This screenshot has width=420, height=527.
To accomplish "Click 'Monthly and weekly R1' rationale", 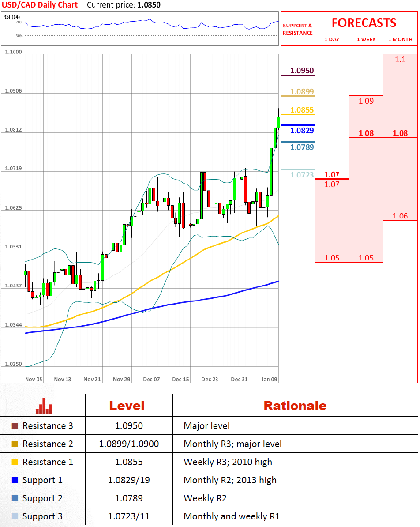I will pyautogui.click(x=232, y=516).
